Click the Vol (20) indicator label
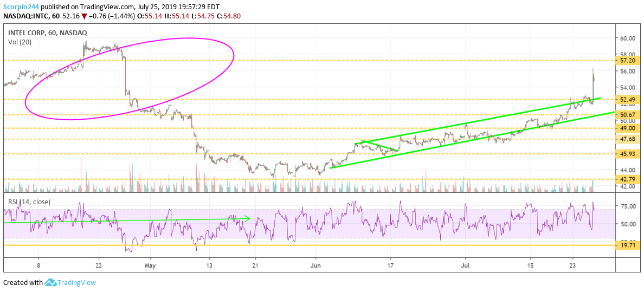This screenshot has height=292, width=644. [x=20, y=42]
